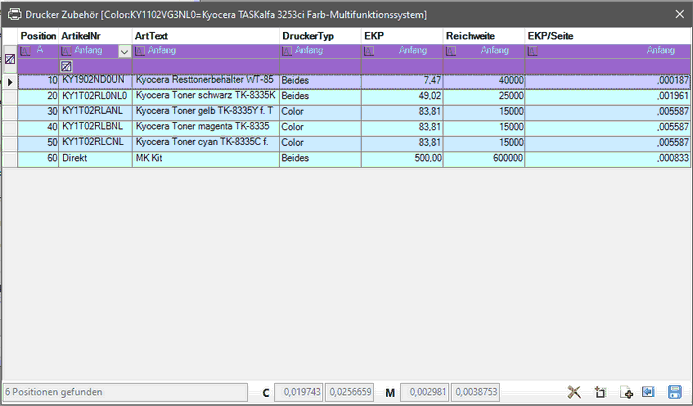Select EKP value 49,02

pos(402,96)
